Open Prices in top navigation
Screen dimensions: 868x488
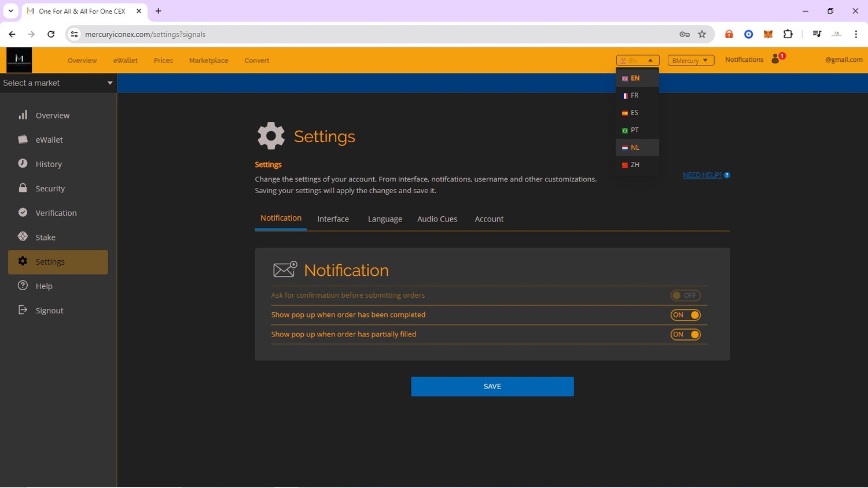(x=163, y=60)
